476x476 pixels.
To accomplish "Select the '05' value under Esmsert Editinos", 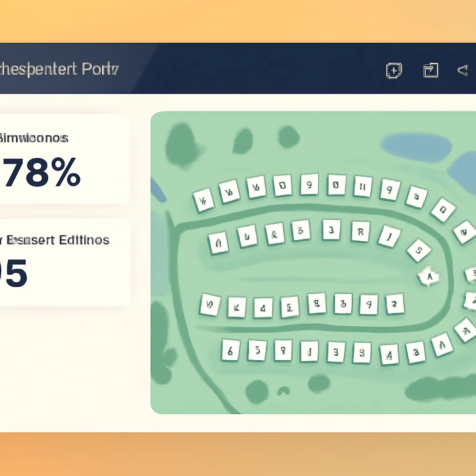I will [13, 273].
